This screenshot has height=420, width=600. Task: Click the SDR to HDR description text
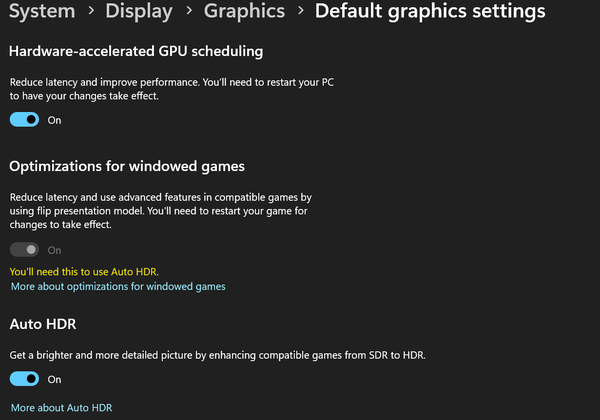click(217, 355)
